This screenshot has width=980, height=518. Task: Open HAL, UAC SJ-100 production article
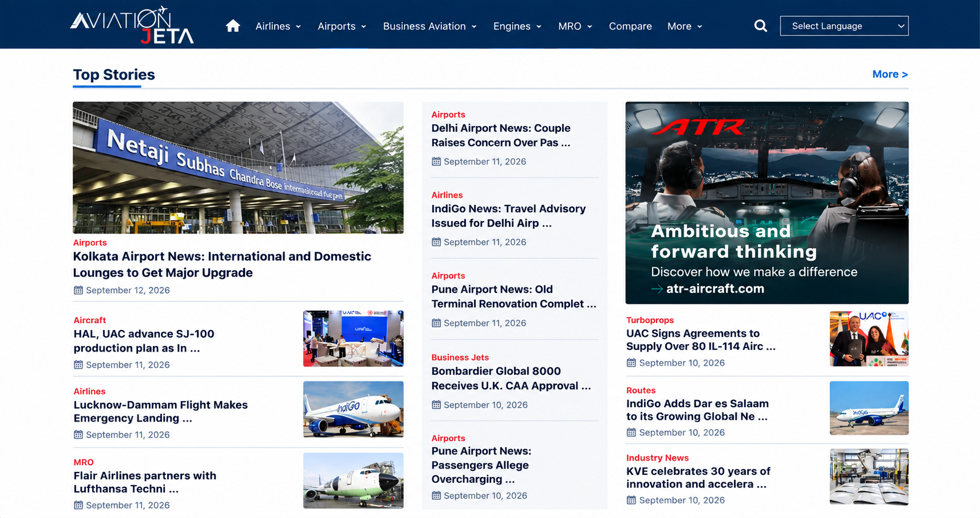pos(144,341)
